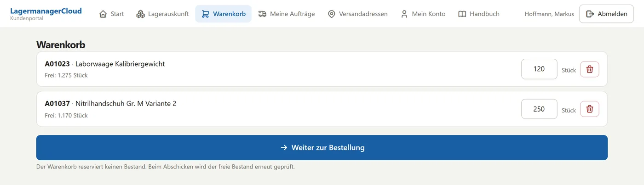This screenshot has width=644, height=185.
Task: Click the LagermanagerCloud logo link
Action: [x=46, y=11]
